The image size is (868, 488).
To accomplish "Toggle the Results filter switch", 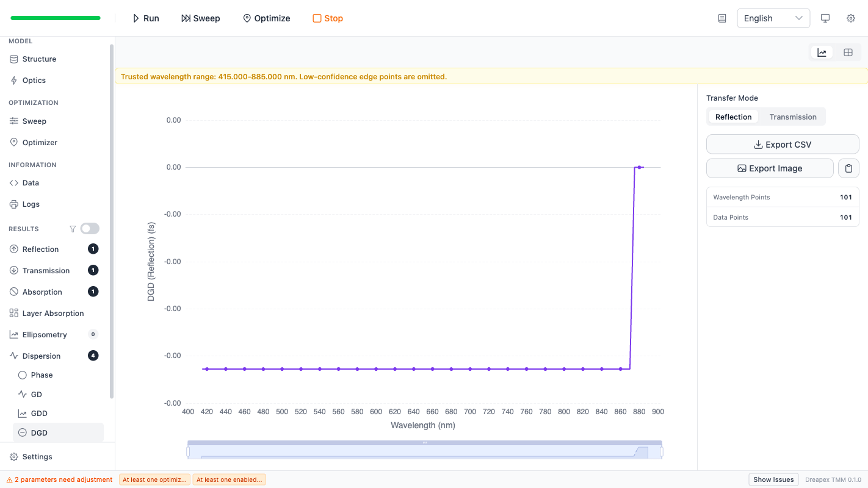I will pyautogui.click(x=89, y=228).
